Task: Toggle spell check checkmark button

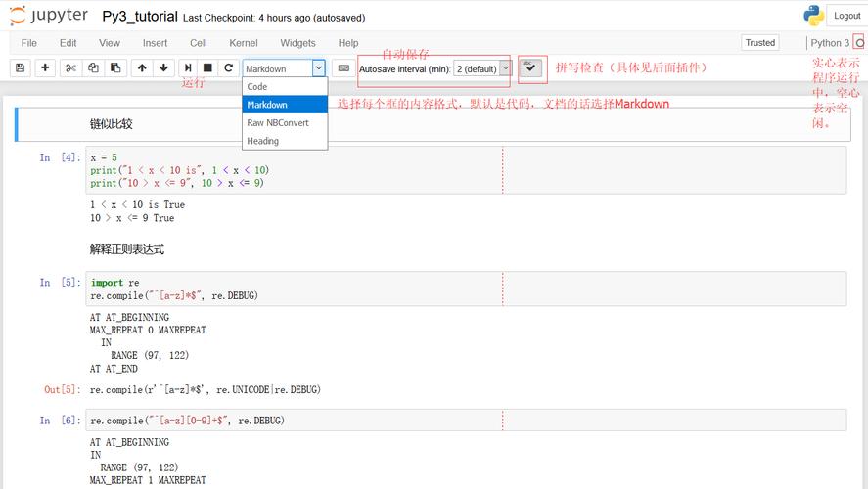Action: tap(530, 68)
